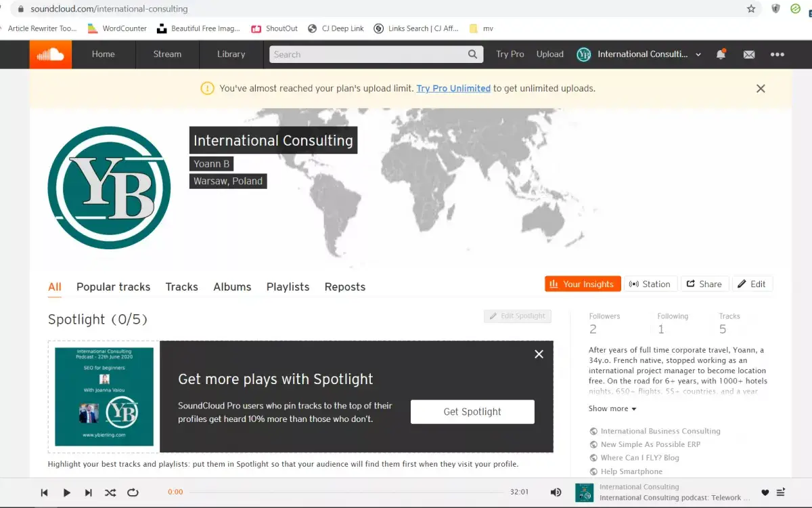The height and width of the screenshot is (508, 812).
Task: Open the Followers count
Action: point(604,324)
